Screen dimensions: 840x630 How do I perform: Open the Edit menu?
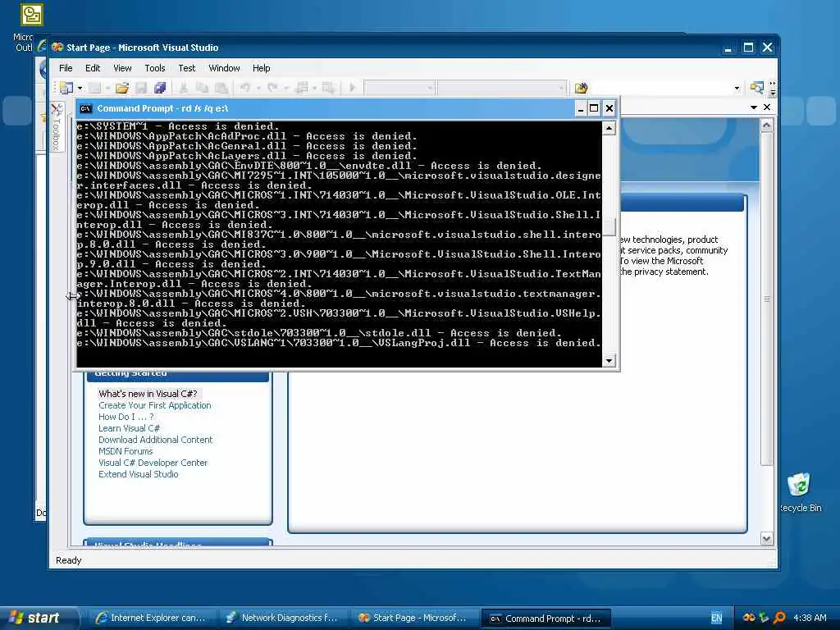(93, 68)
